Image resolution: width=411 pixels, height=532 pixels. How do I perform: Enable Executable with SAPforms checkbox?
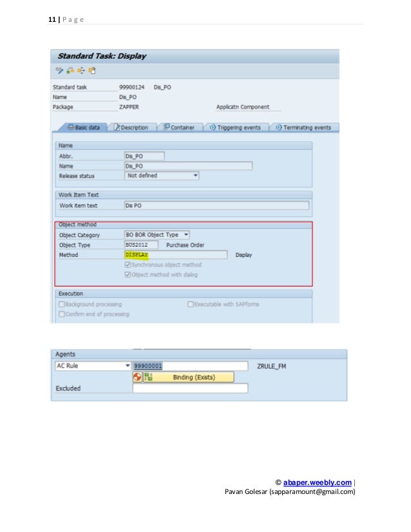[x=191, y=304]
